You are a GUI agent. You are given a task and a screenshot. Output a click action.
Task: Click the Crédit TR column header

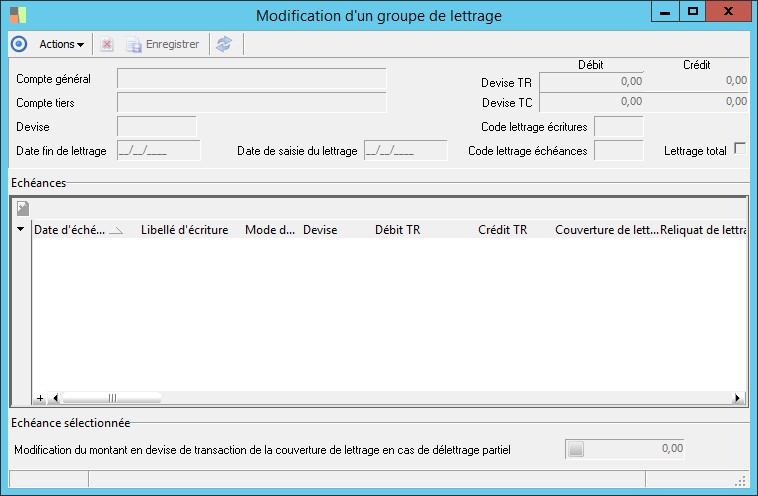(x=502, y=229)
